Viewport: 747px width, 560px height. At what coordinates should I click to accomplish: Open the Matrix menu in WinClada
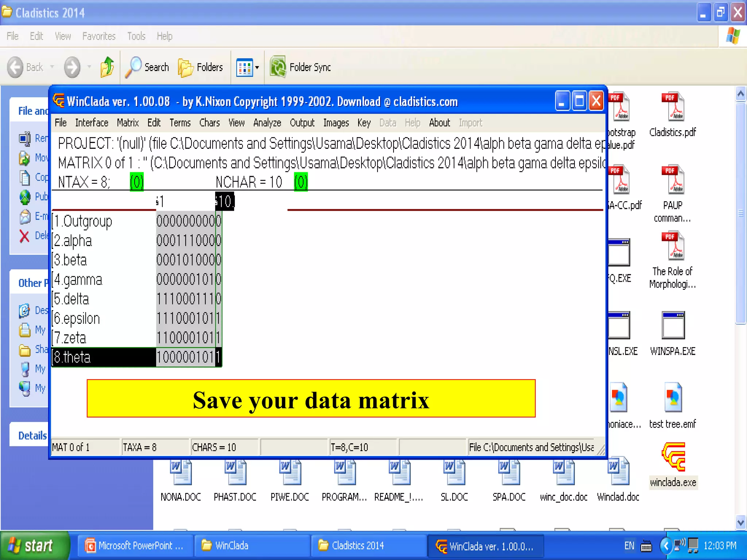pyautogui.click(x=128, y=123)
